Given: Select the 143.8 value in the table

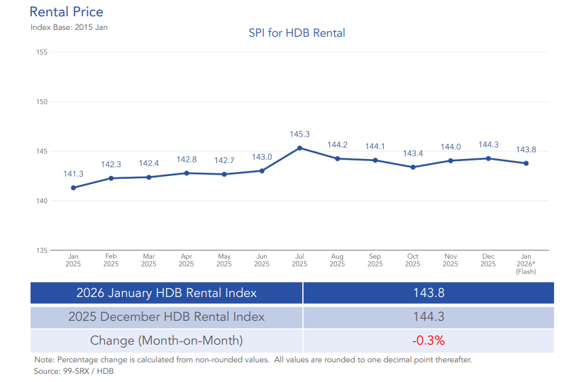Looking at the screenshot, I should tap(428, 293).
